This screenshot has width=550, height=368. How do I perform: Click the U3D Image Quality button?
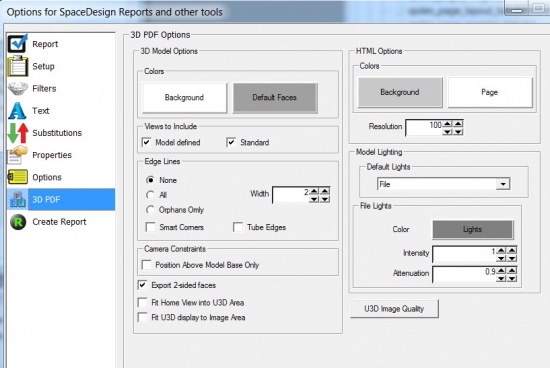[394, 309]
